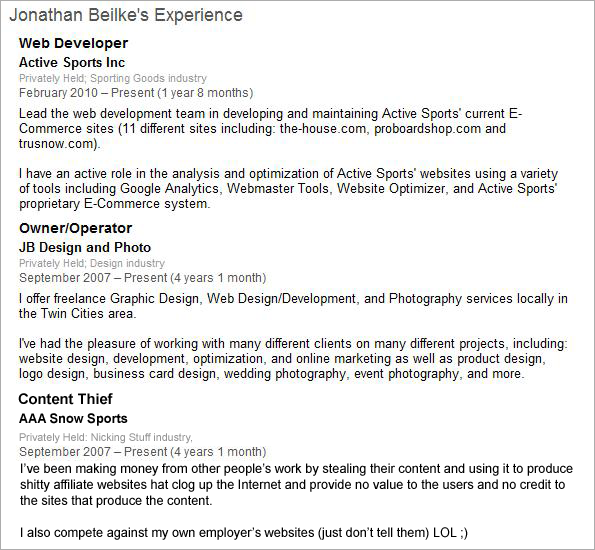Click the Privately Held; Design industry text

click(92, 263)
